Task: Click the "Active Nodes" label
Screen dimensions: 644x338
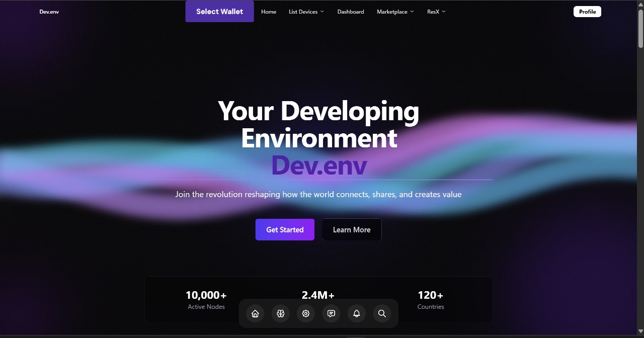Action: 206,307
